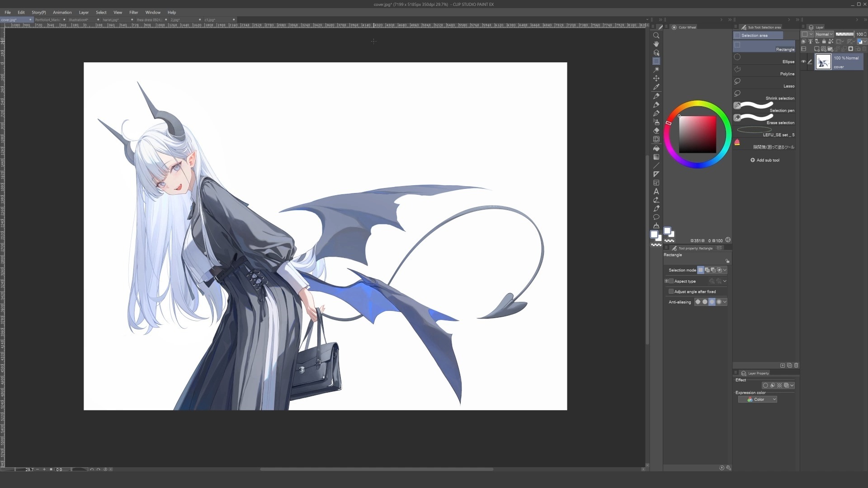Image resolution: width=868 pixels, height=488 pixels.
Task: Select the Auto select magic wand tool
Action: 656,70
